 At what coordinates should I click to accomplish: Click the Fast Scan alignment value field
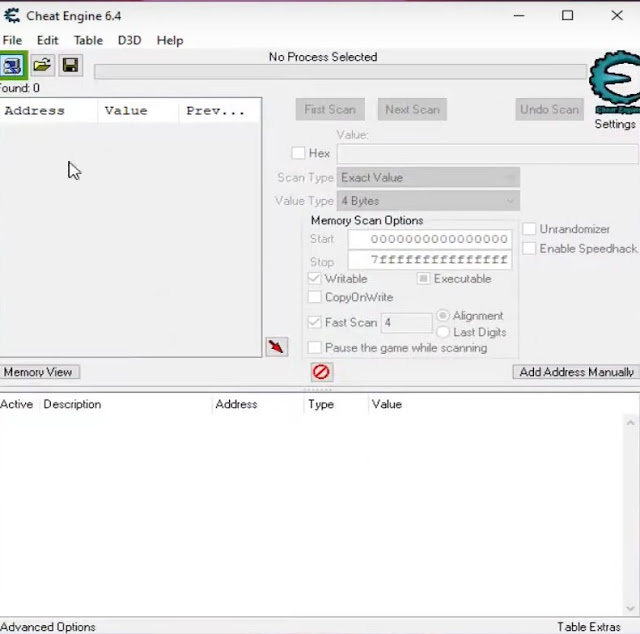[x=407, y=323]
